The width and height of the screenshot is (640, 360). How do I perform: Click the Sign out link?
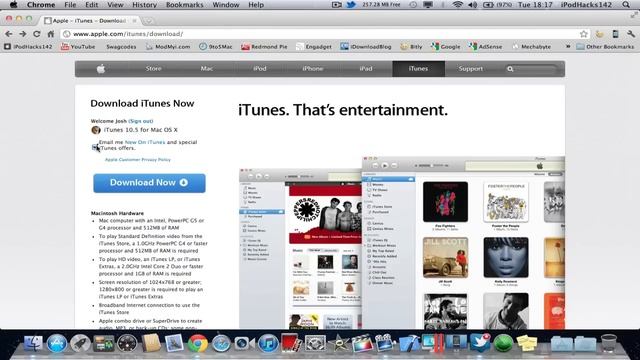(x=141, y=121)
